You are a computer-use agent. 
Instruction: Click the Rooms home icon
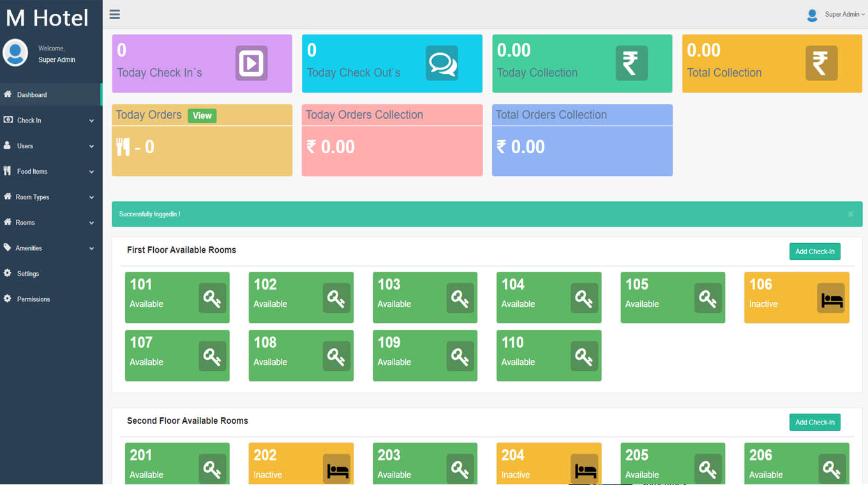point(8,222)
